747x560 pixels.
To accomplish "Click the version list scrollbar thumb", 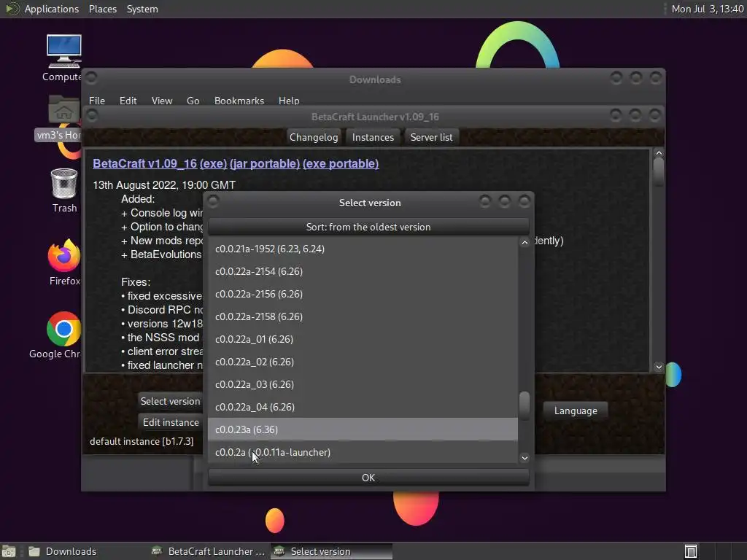I will [525, 405].
